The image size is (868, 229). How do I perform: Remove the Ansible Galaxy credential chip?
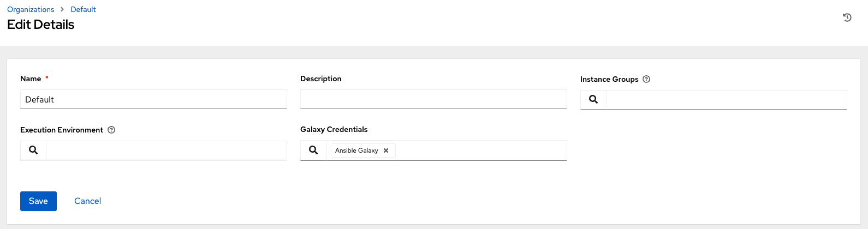(x=386, y=150)
